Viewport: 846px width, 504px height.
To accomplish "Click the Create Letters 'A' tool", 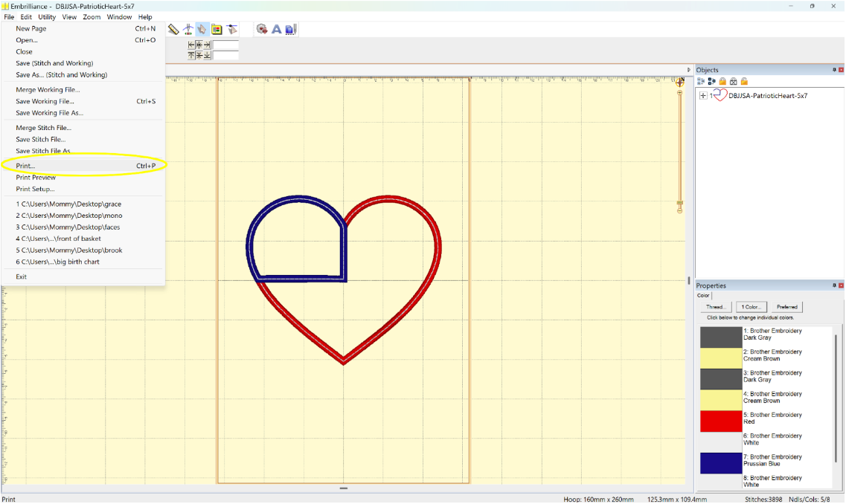I will (276, 29).
